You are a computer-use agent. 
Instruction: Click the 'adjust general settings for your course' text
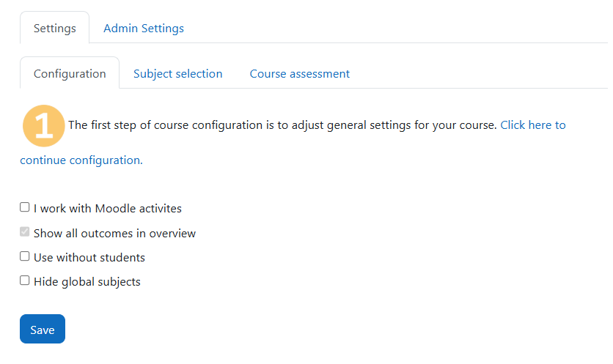tap(394, 125)
